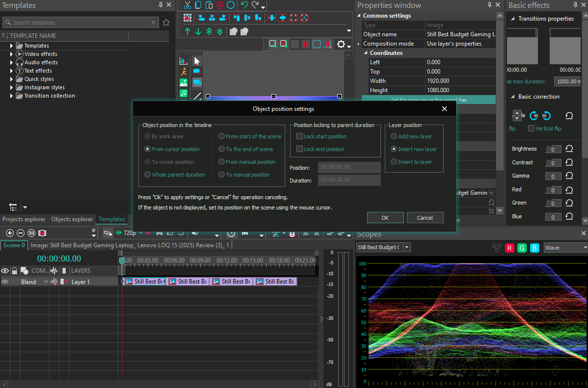Select the Whole parent duration option
588x388 pixels.
tap(147, 175)
